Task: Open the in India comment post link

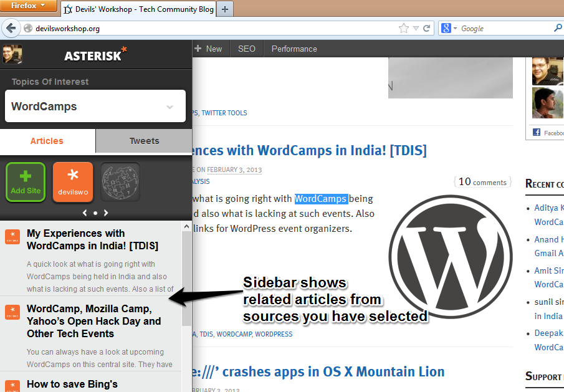Action: point(548,316)
